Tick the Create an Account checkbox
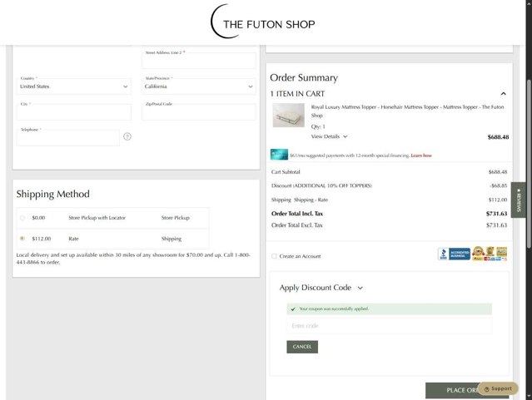 [274, 256]
